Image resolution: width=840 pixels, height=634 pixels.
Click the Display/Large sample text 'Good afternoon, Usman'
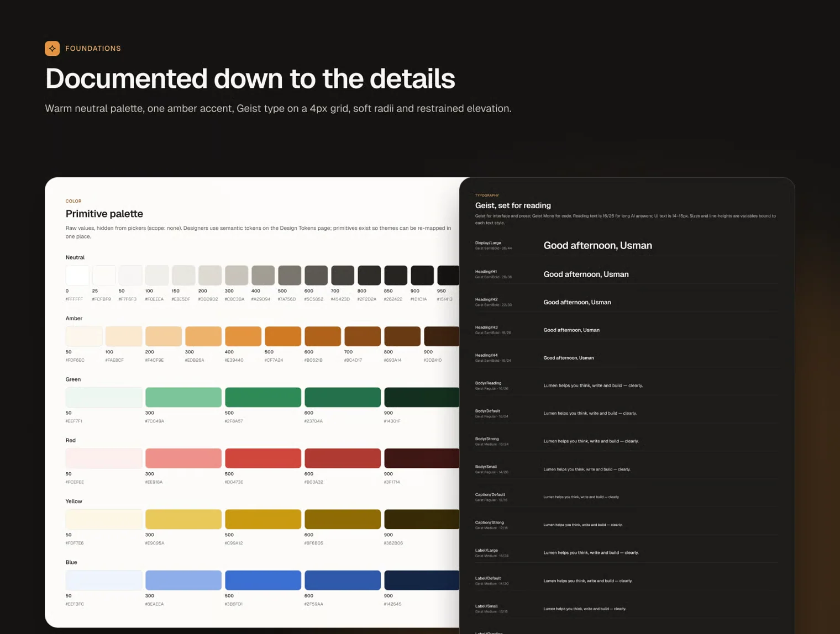point(597,246)
